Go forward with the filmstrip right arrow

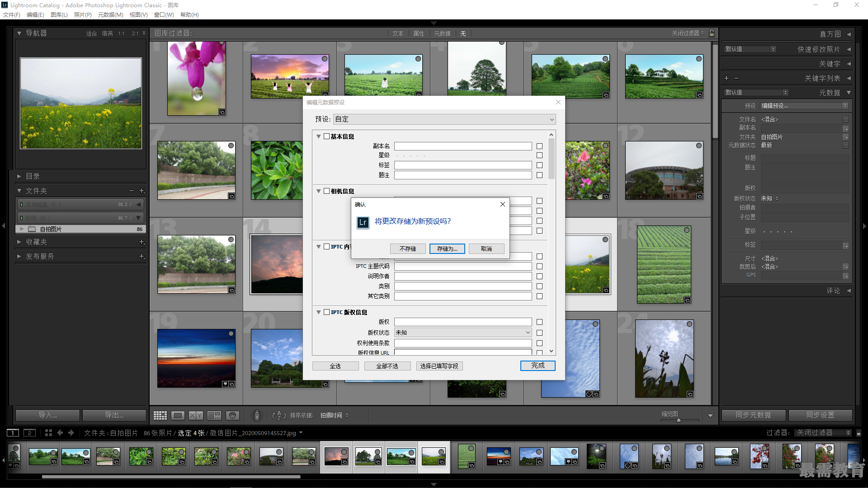[x=71, y=433]
